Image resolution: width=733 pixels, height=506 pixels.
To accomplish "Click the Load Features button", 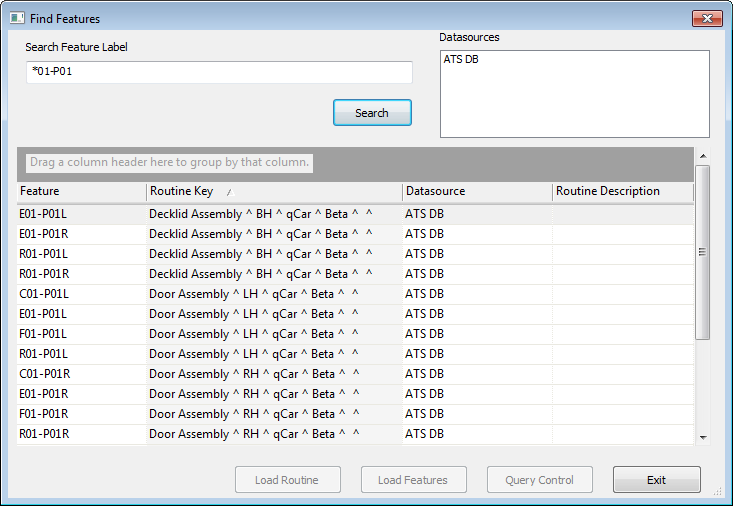I will pyautogui.click(x=412, y=480).
